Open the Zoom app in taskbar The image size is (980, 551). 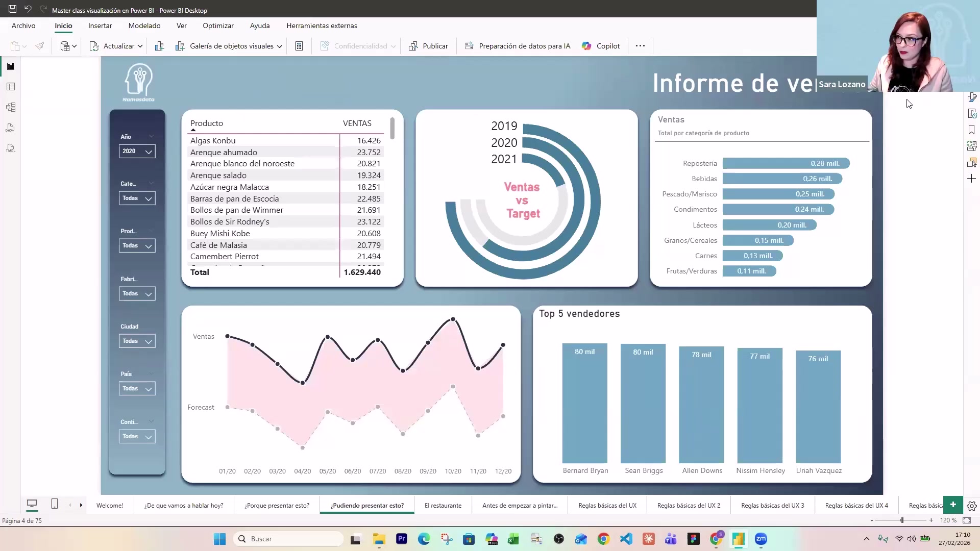(761, 539)
